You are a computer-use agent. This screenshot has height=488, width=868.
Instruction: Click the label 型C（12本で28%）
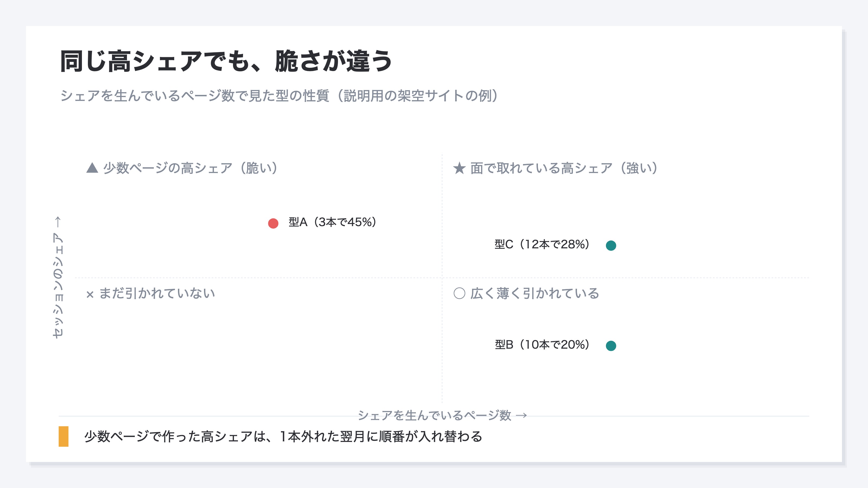(542, 245)
